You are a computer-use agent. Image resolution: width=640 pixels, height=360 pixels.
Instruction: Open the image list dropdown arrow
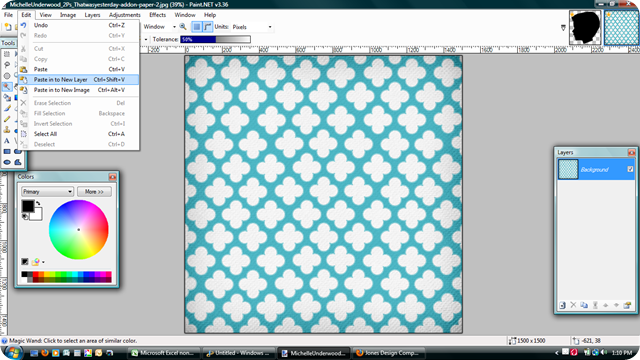click(563, 28)
